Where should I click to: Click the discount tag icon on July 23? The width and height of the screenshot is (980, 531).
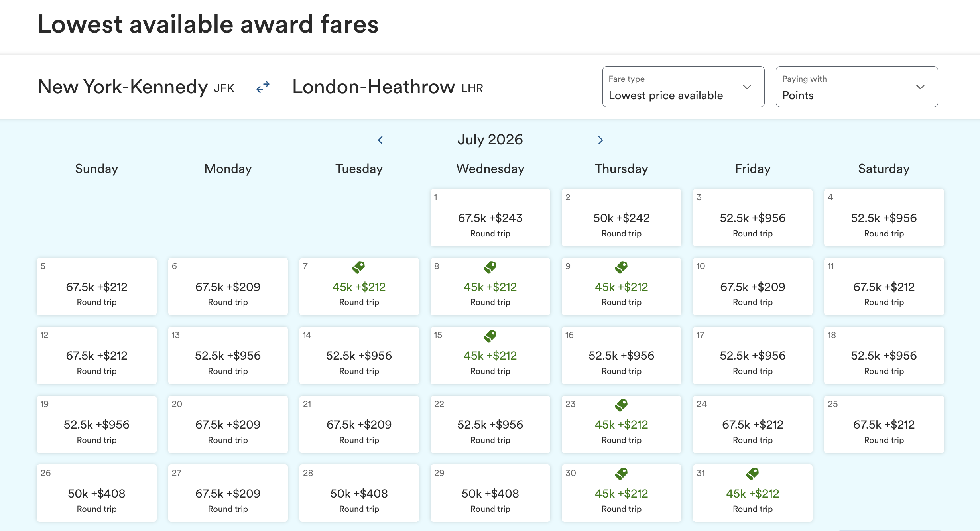pos(621,405)
